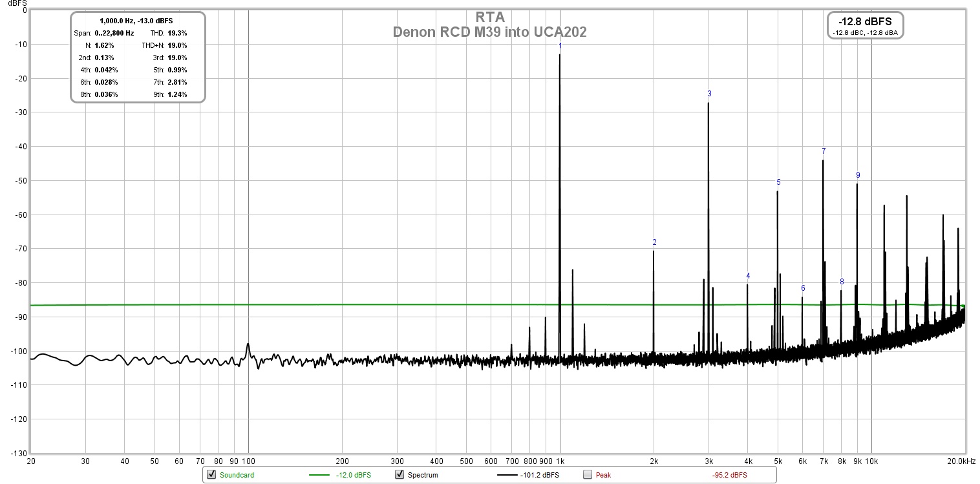
Task: Click harmonic marker 8 at 8k
Action: [x=842, y=282]
